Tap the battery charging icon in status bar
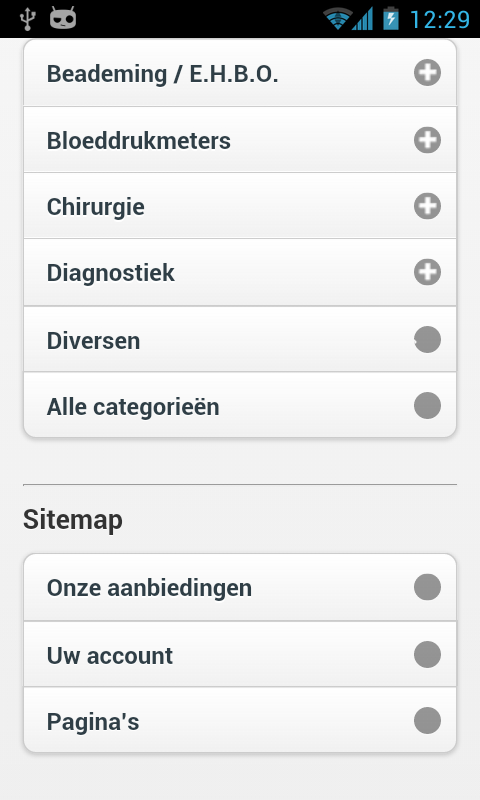 pyautogui.click(x=391, y=18)
